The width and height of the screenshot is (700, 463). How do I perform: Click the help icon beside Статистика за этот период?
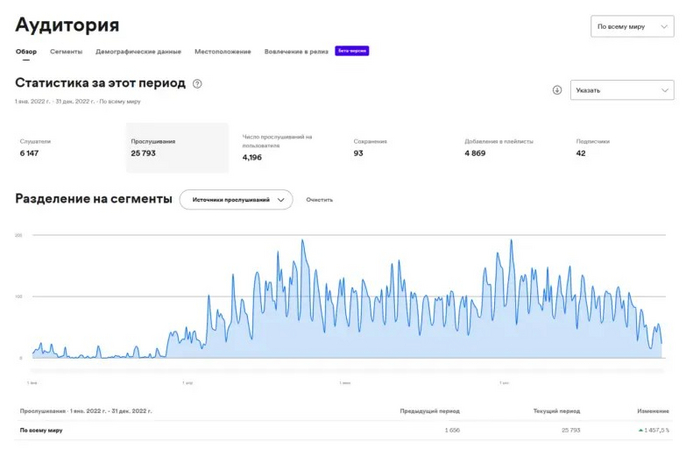[197, 84]
